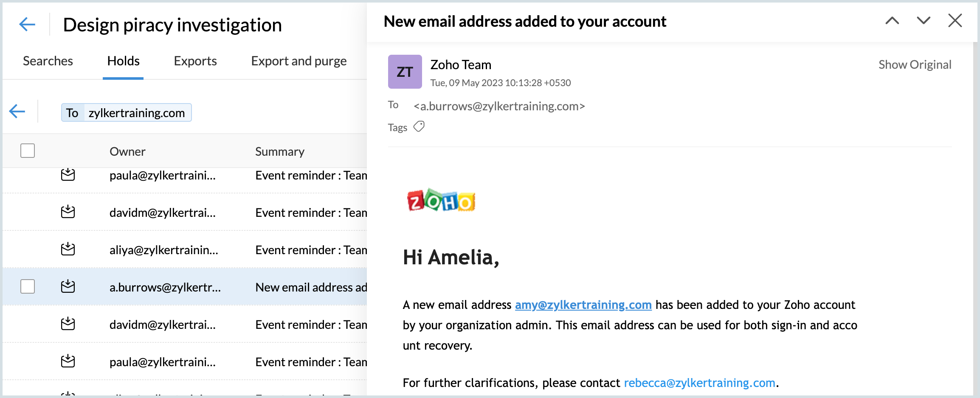Image resolution: width=980 pixels, height=398 pixels.
Task: Sort by the Owner column header
Action: coord(127,151)
